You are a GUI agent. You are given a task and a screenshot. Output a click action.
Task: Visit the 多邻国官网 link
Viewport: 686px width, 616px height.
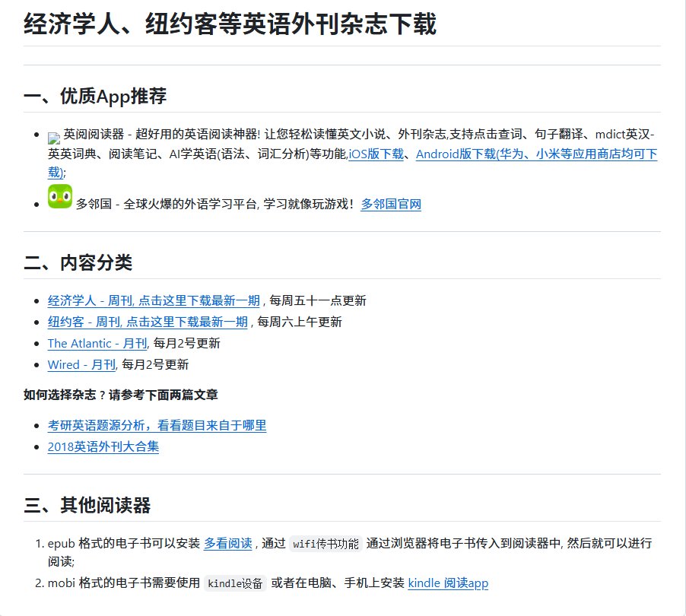pos(391,205)
